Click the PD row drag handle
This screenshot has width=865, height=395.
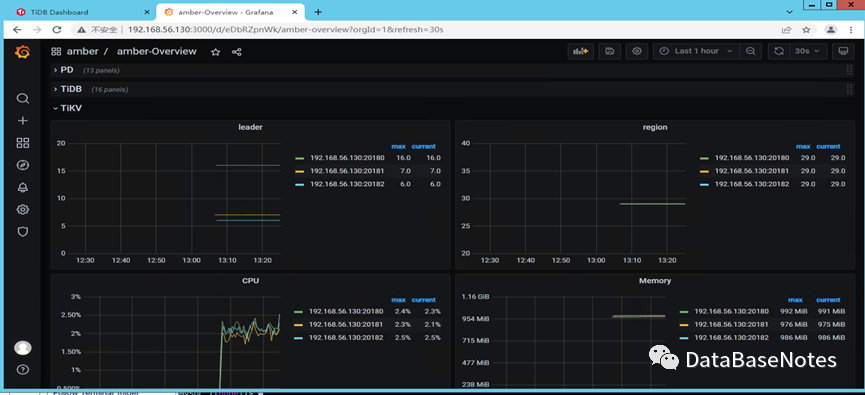(850, 70)
